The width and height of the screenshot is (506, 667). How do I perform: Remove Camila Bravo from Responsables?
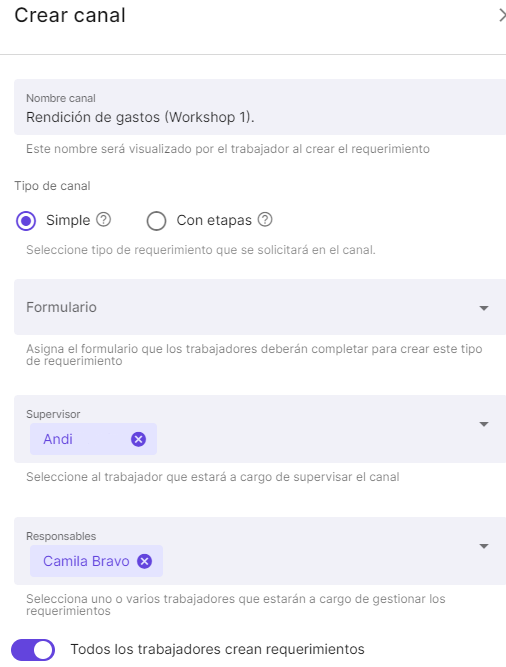pyautogui.click(x=145, y=561)
